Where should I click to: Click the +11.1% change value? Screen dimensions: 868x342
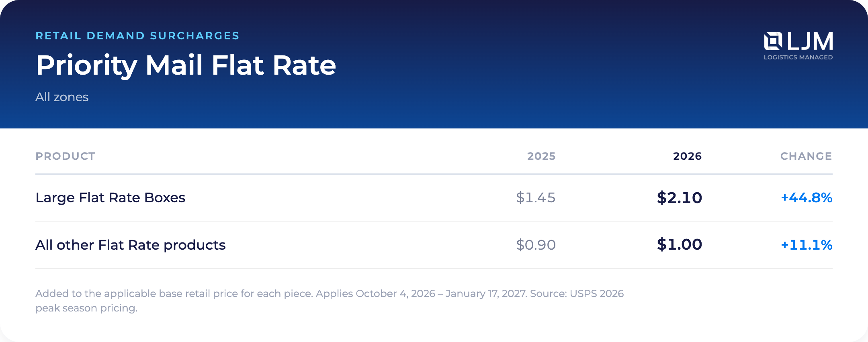click(x=807, y=245)
